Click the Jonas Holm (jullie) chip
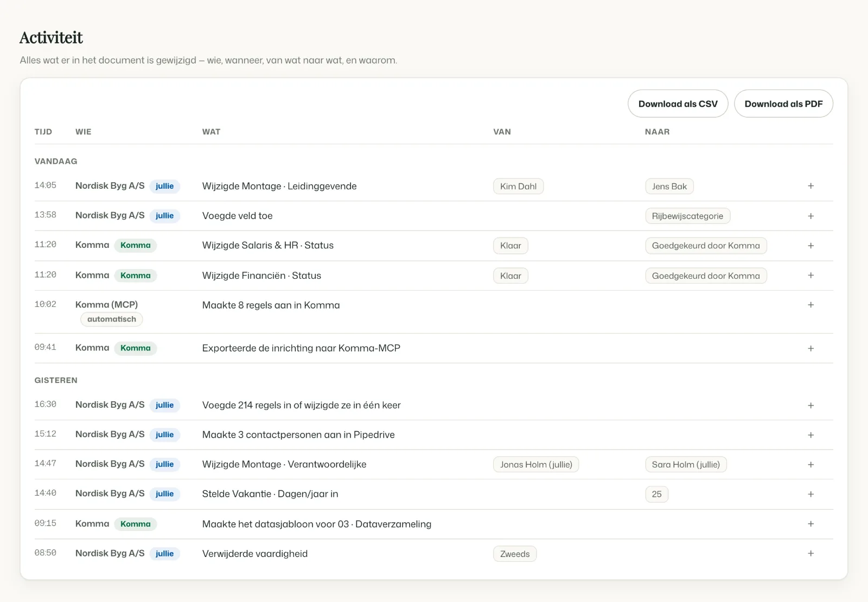The image size is (868, 602). coord(536,464)
